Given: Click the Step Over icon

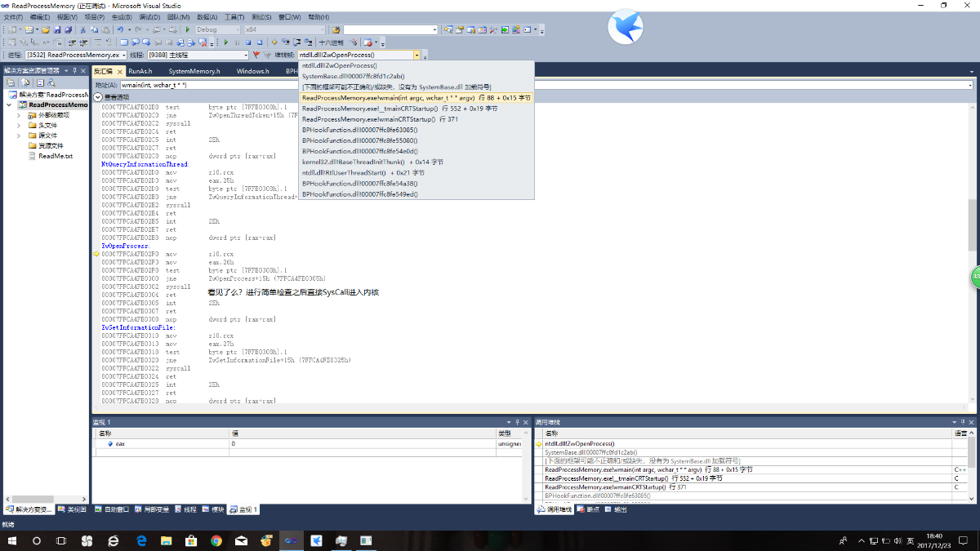Looking at the screenshot, I should (297, 42).
